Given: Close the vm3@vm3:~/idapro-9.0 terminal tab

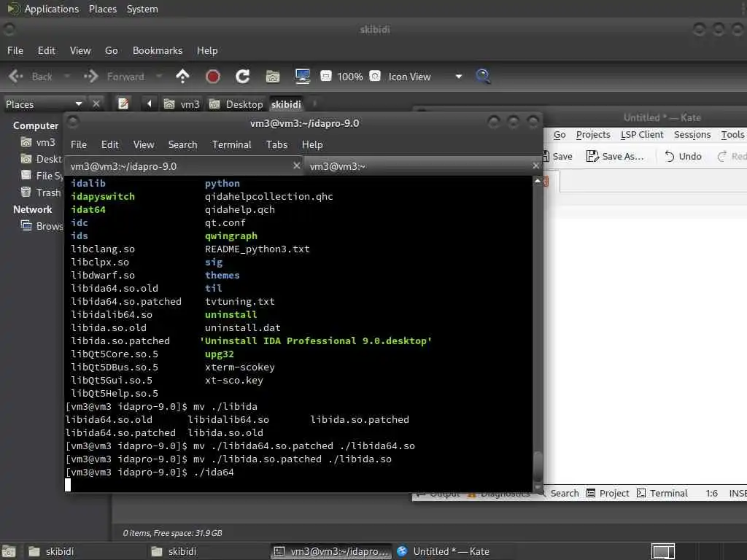Looking at the screenshot, I should [x=296, y=166].
